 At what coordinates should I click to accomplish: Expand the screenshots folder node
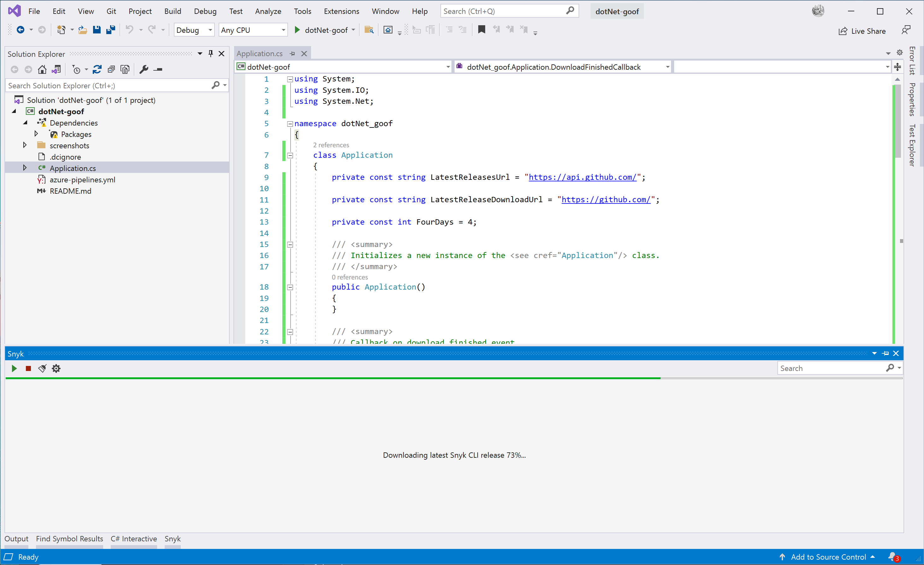tap(25, 145)
